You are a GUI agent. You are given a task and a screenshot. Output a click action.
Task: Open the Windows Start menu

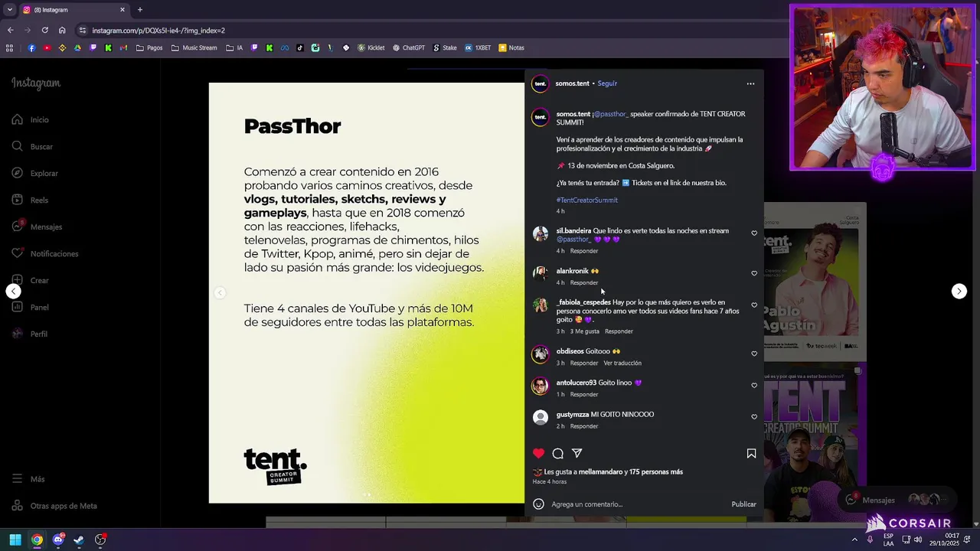[15, 540]
